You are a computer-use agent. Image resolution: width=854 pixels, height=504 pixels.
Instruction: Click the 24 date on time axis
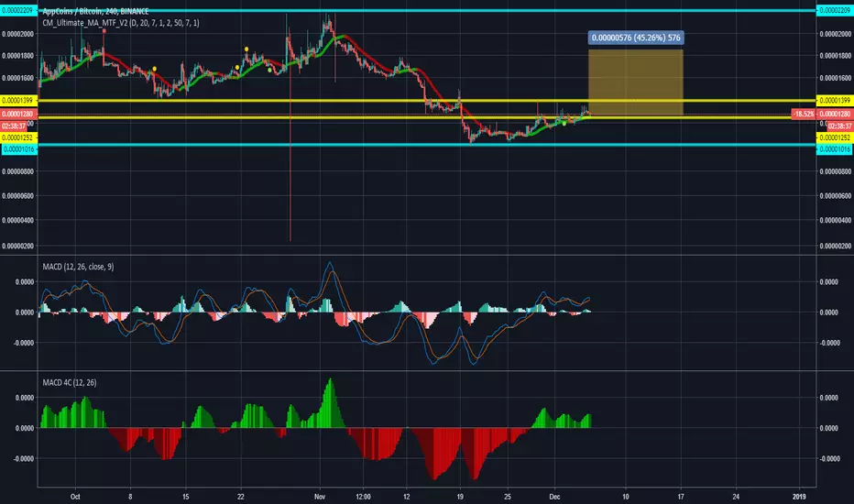(x=736, y=497)
